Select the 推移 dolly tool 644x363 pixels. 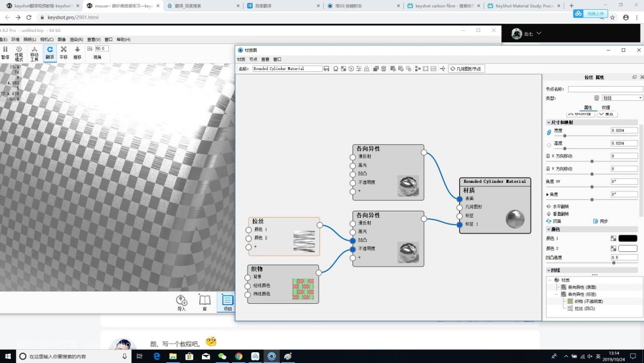[x=77, y=52]
